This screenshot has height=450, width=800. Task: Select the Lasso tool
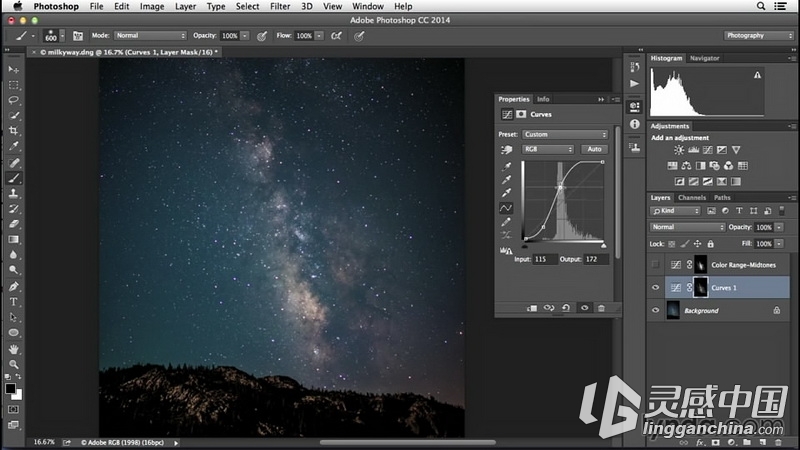[x=14, y=100]
